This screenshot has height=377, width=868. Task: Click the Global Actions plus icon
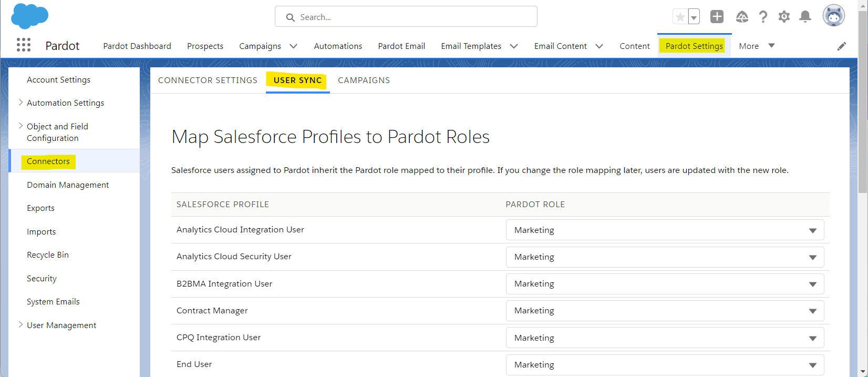coord(717,17)
